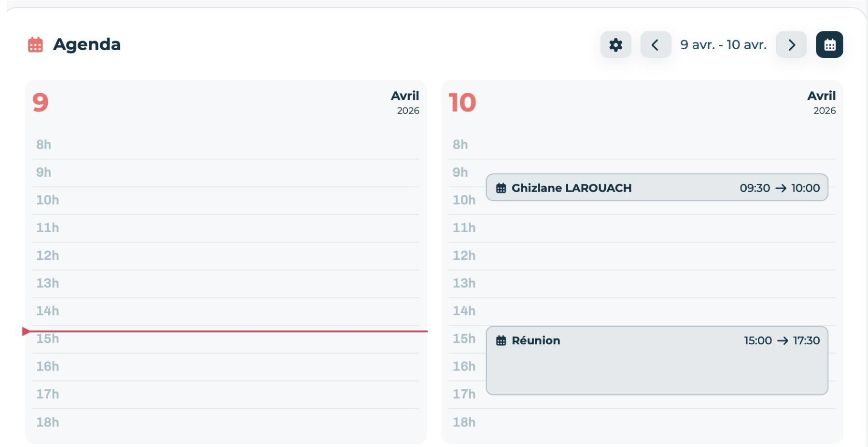Click the 11h slot on April 9
868x447 pixels.
226,228
